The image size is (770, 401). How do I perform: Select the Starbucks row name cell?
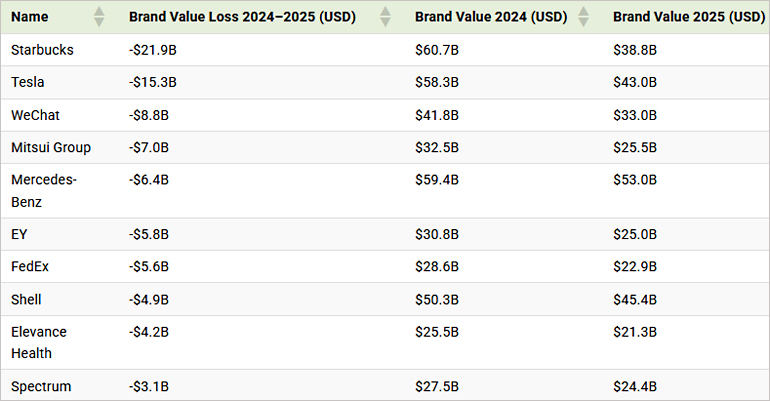(42, 50)
